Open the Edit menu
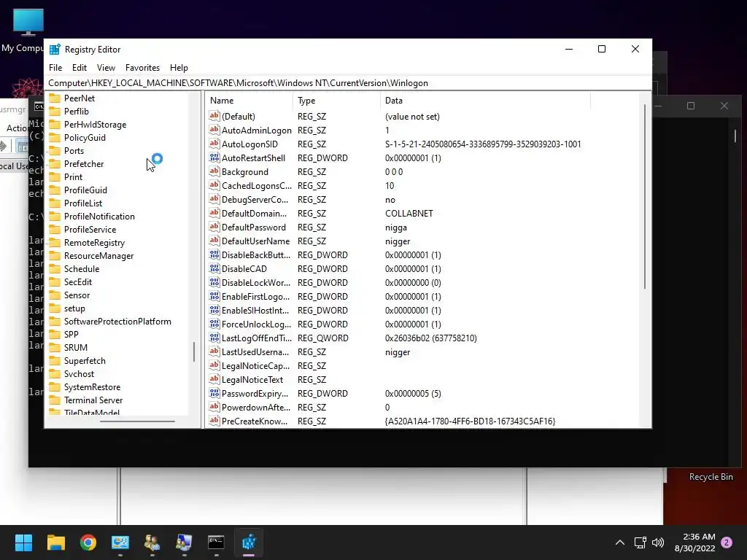 tap(79, 68)
